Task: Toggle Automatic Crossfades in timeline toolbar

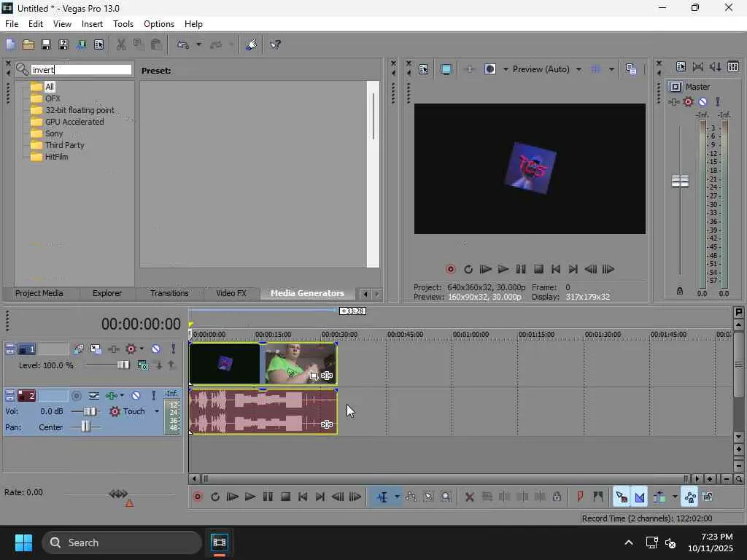Action: click(639, 497)
